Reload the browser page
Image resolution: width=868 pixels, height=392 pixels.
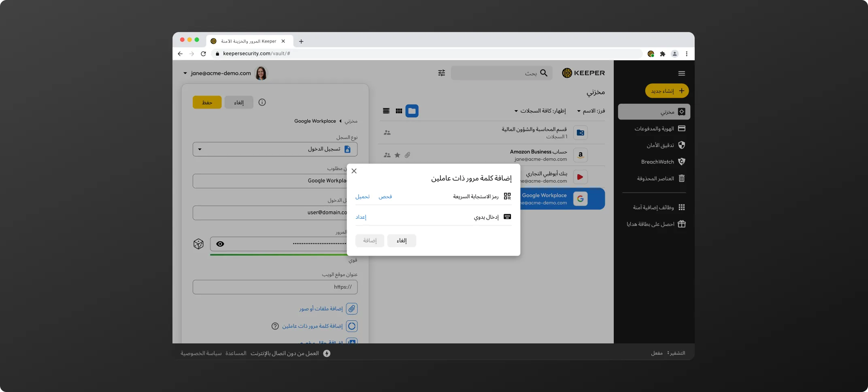pos(203,53)
